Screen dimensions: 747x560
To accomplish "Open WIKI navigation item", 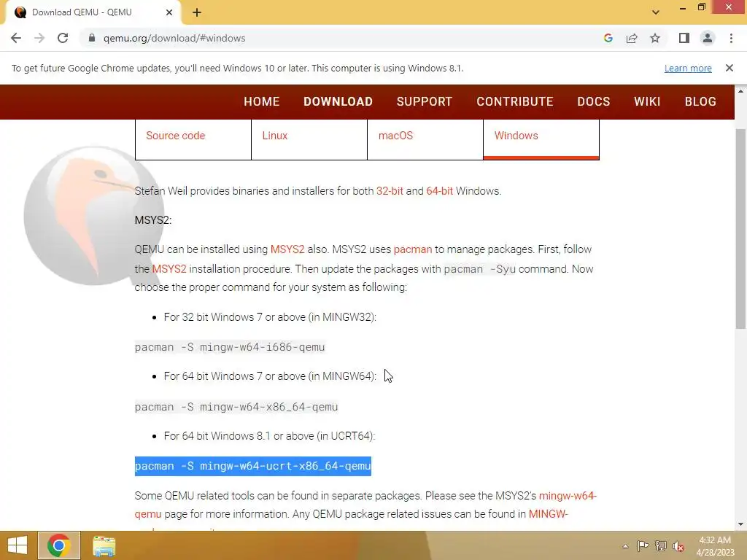I will pos(647,101).
